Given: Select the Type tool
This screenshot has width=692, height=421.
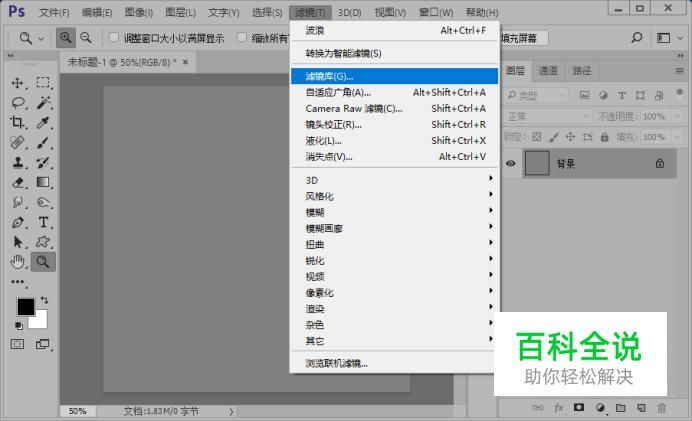Looking at the screenshot, I should click(43, 222).
